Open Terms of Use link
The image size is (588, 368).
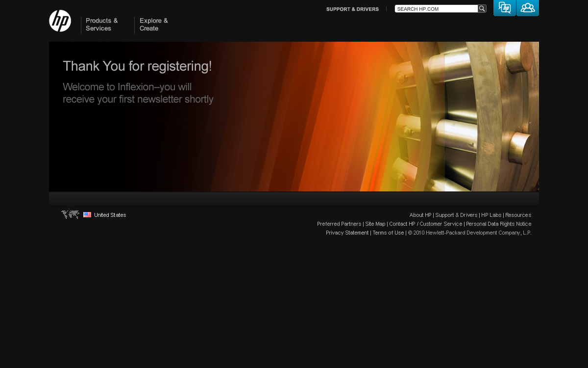tap(388, 233)
